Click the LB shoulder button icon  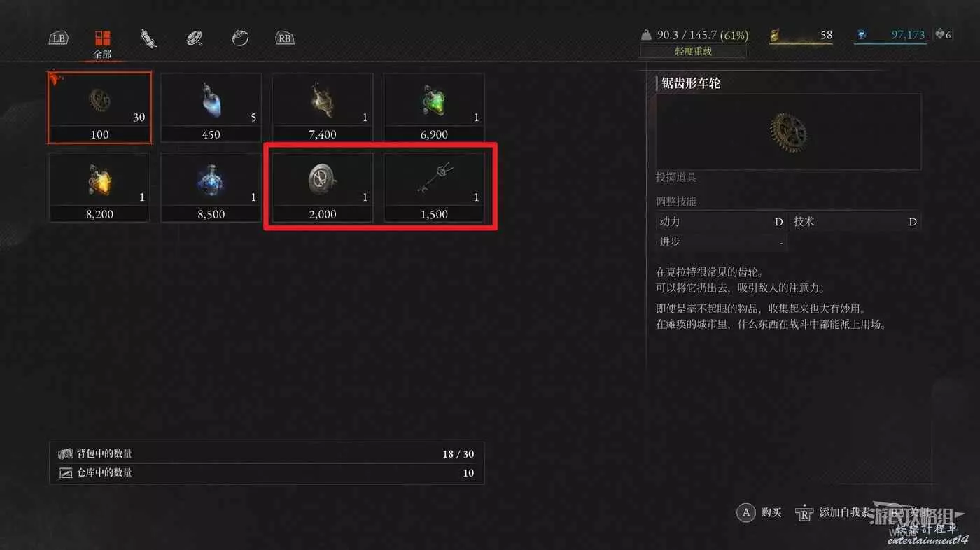59,38
